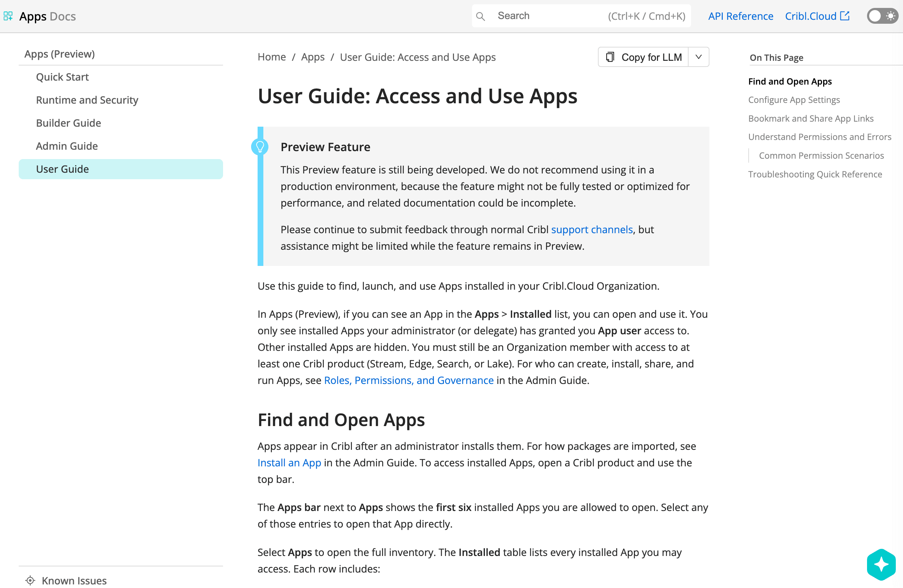903x588 pixels.
Task: Jump to Bookmark and Share App Links
Action: pyautogui.click(x=811, y=118)
